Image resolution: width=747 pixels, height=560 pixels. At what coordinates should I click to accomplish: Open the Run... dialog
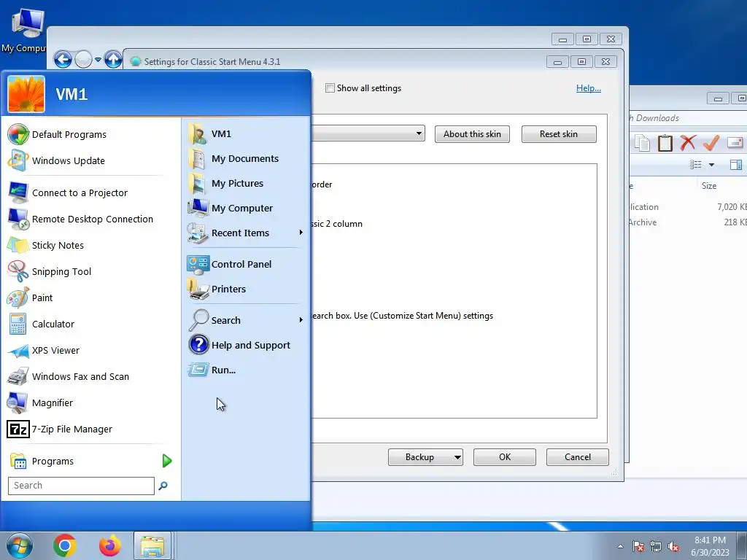coord(212,370)
